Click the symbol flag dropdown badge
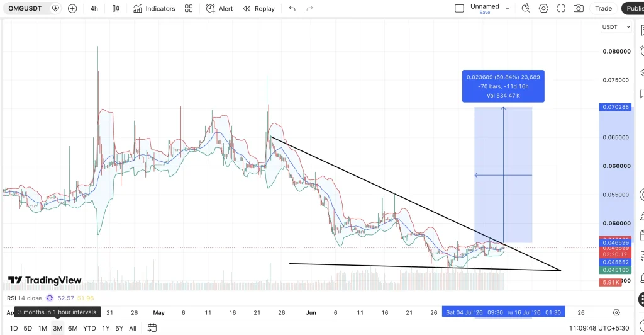Image resolution: width=644 pixels, height=335 pixels. tap(55, 8)
